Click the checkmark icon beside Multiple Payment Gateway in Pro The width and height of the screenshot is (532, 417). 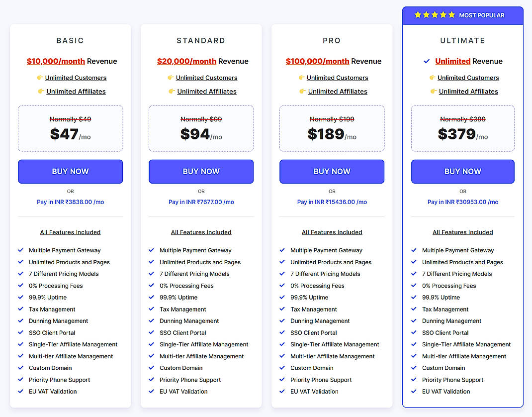[282, 250]
